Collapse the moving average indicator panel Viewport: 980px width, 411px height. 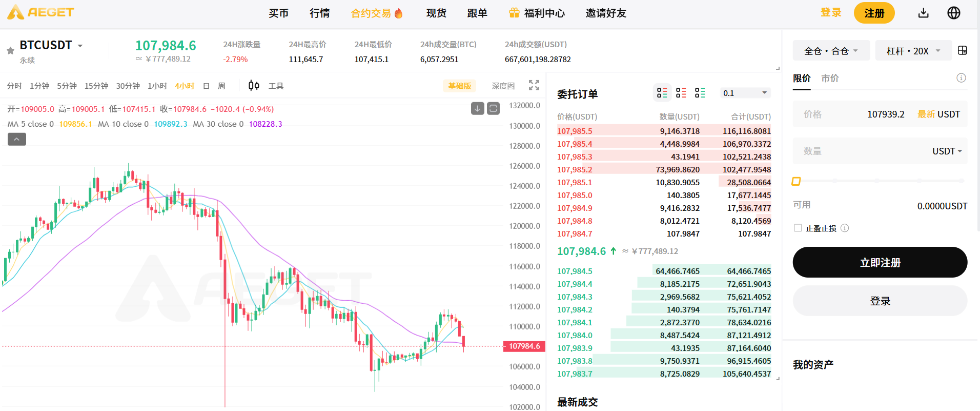17,139
